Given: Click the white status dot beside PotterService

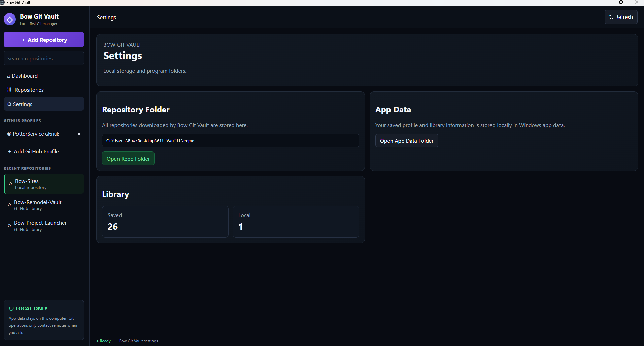Looking at the screenshot, I should pyautogui.click(x=79, y=134).
